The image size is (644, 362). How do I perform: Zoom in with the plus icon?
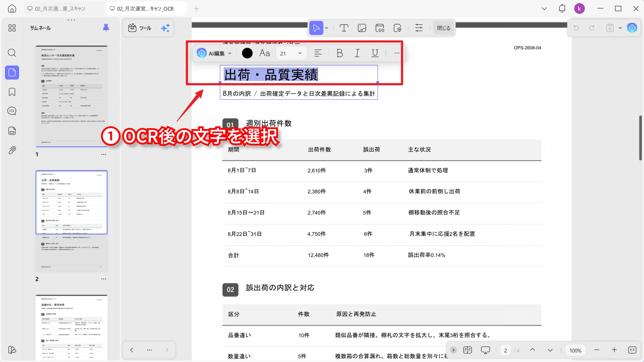coord(614,350)
